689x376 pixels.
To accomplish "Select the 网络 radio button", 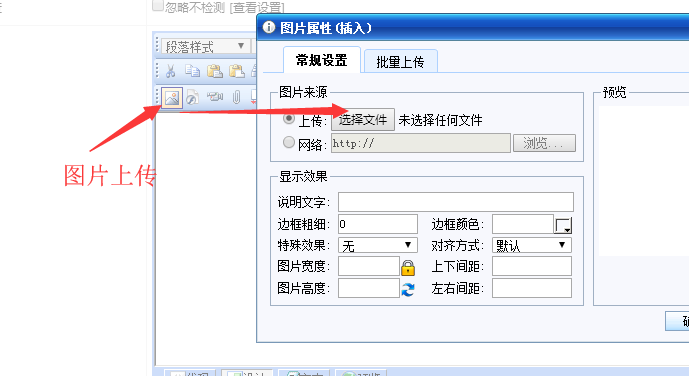I will pos(289,142).
